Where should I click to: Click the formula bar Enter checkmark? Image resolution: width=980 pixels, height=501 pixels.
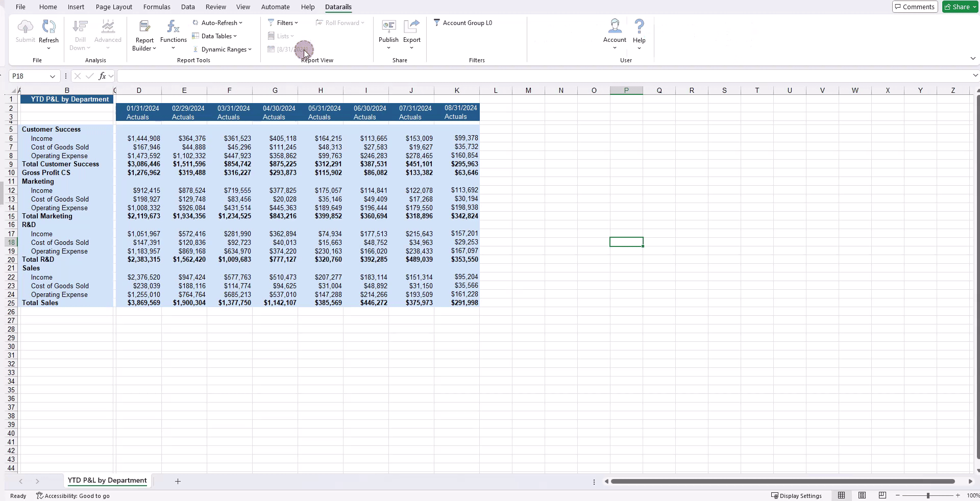pyautogui.click(x=90, y=76)
